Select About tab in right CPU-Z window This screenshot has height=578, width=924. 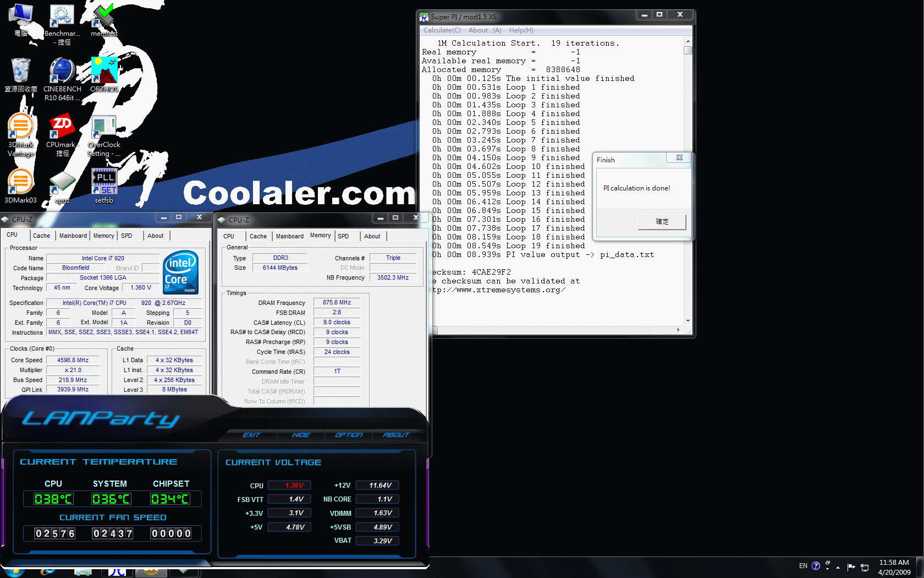click(x=372, y=236)
